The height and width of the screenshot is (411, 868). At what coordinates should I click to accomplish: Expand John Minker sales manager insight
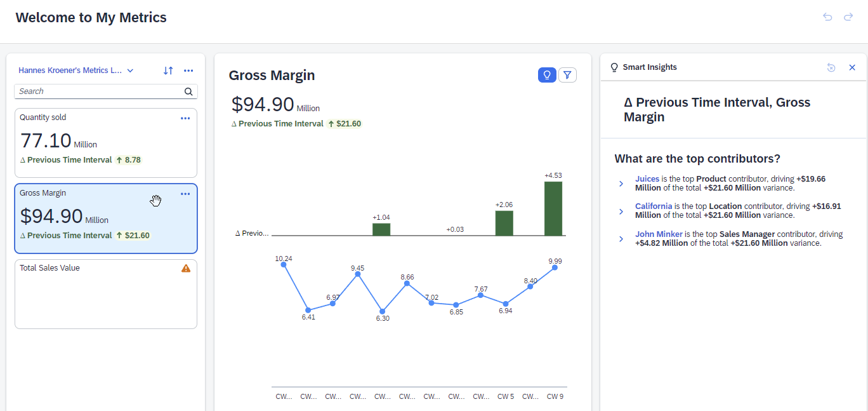tap(621, 239)
